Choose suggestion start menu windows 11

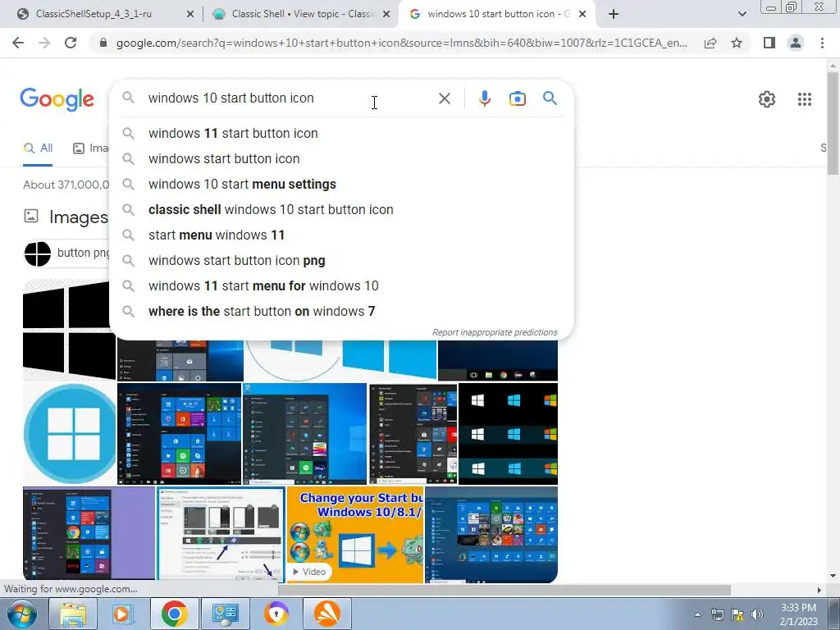click(x=341, y=235)
